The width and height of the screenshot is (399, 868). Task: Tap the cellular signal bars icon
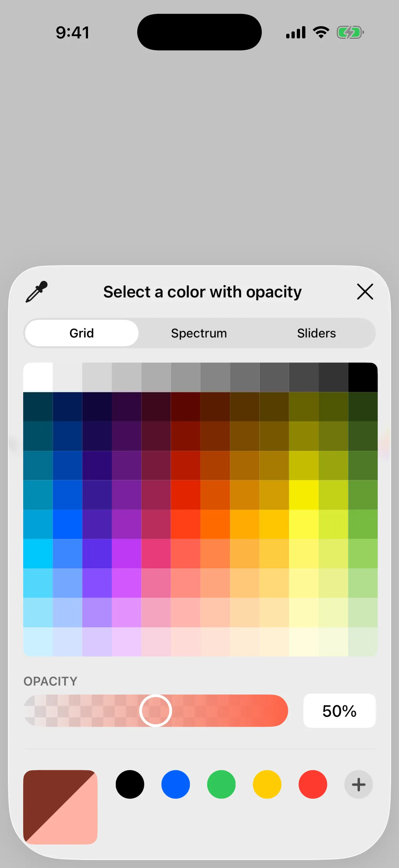tap(296, 32)
